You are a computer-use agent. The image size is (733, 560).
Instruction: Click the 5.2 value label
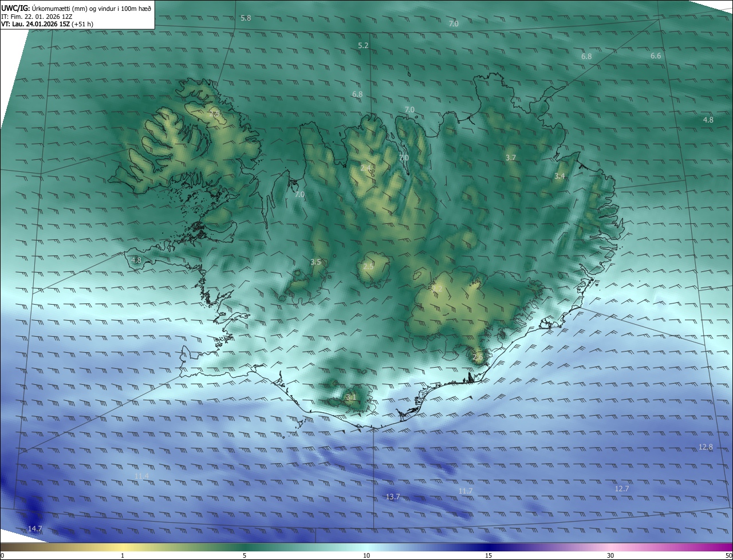[x=363, y=45]
